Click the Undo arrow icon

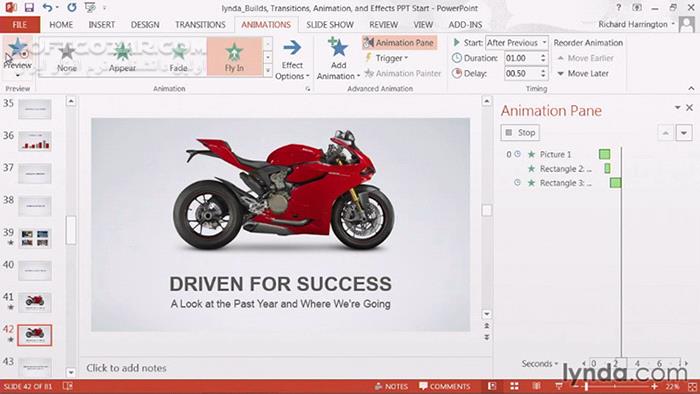click(x=47, y=8)
